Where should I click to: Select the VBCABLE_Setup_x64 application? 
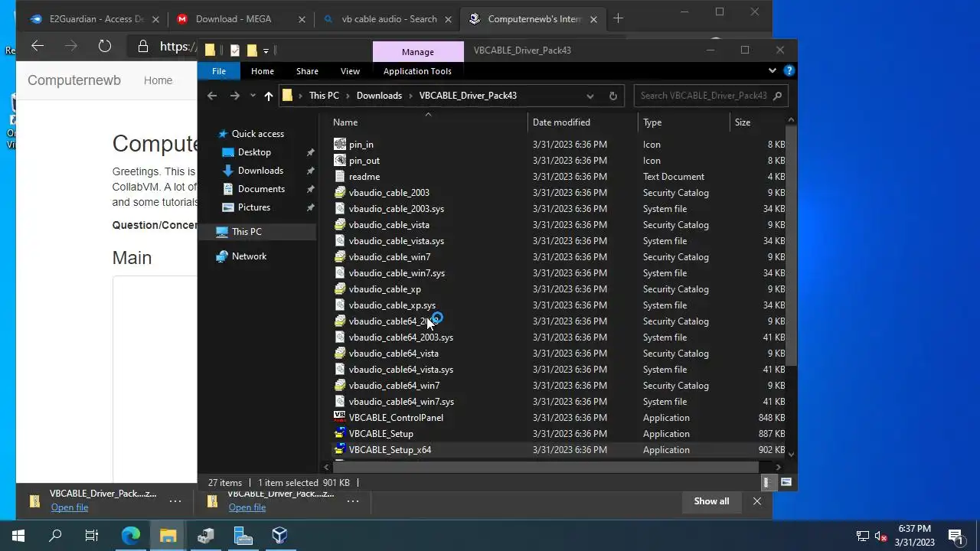pyautogui.click(x=390, y=449)
